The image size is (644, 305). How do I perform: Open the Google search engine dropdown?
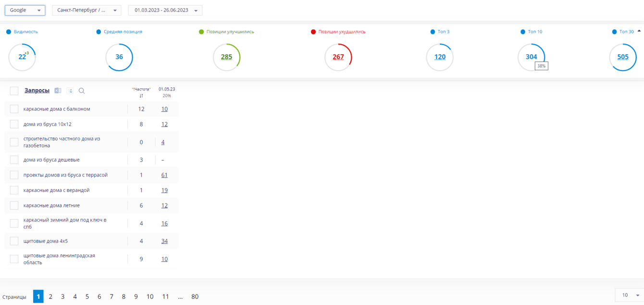point(25,10)
